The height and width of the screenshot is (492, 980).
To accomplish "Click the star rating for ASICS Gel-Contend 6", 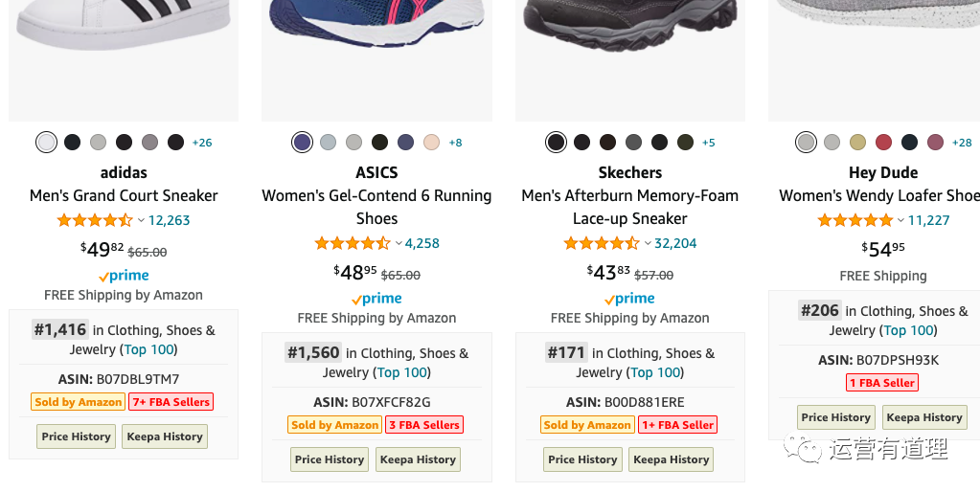I will [353, 243].
